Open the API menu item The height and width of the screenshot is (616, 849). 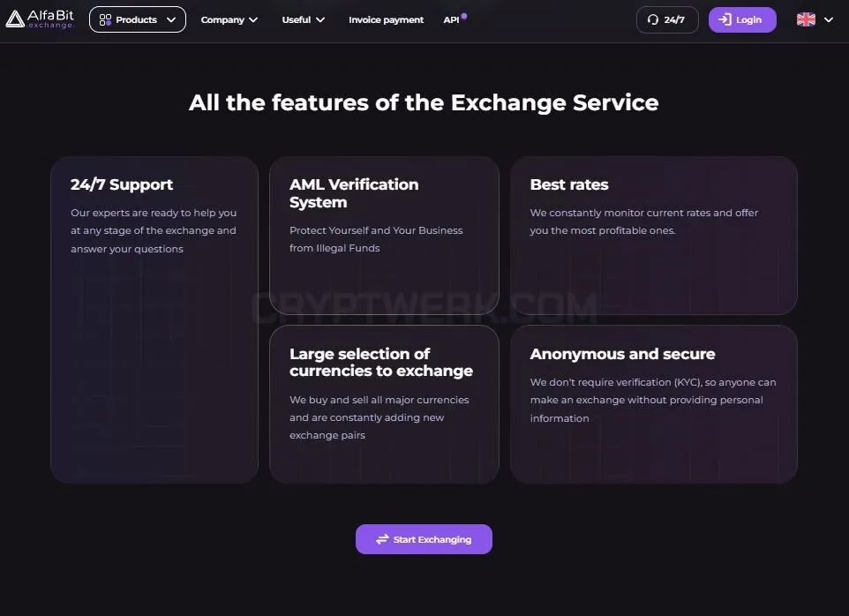point(451,20)
